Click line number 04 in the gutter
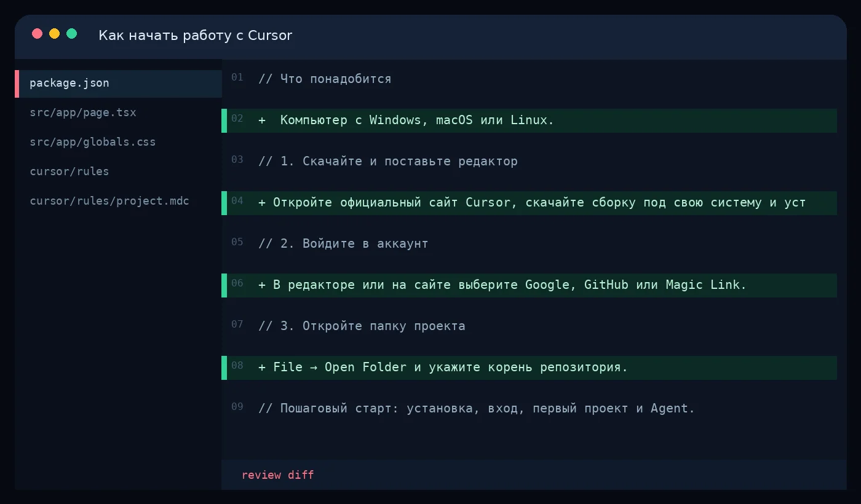This screenshot has width=861, height=504. [237, 201]
